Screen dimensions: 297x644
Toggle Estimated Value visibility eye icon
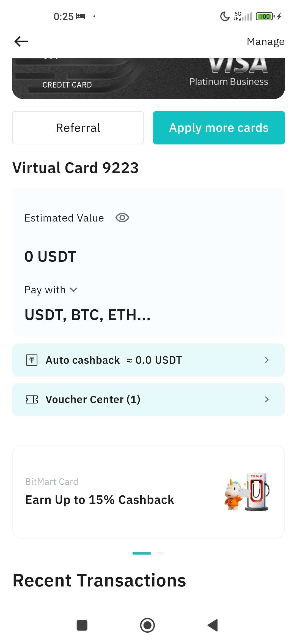[x=122, y=218]
